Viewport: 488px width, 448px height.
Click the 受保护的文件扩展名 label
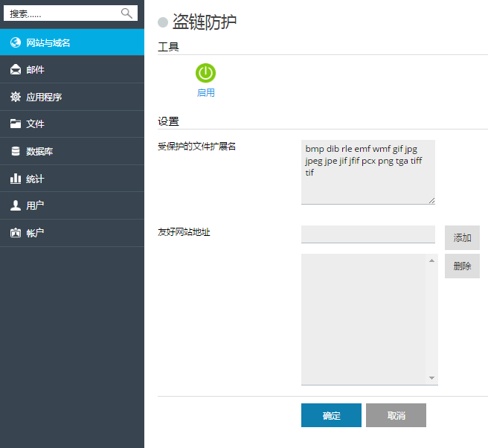[196, 147]
